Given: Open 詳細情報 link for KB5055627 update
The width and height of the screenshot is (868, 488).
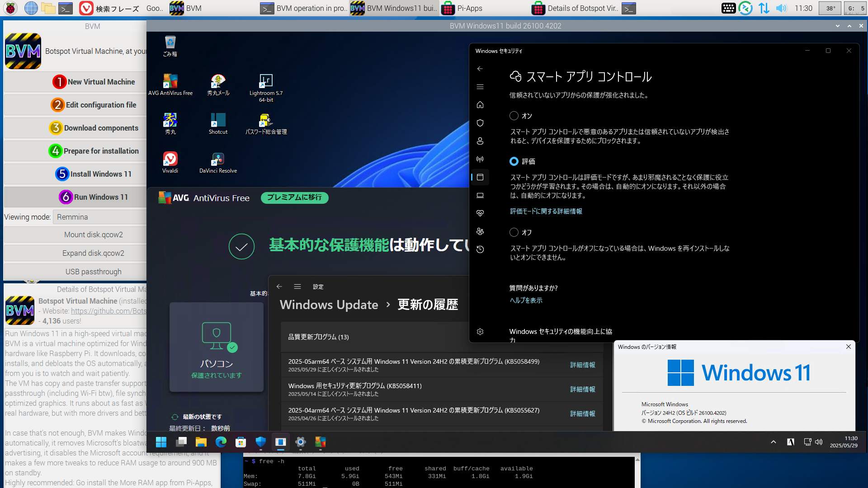Looking at the screenshot, I should pos(582,413).
